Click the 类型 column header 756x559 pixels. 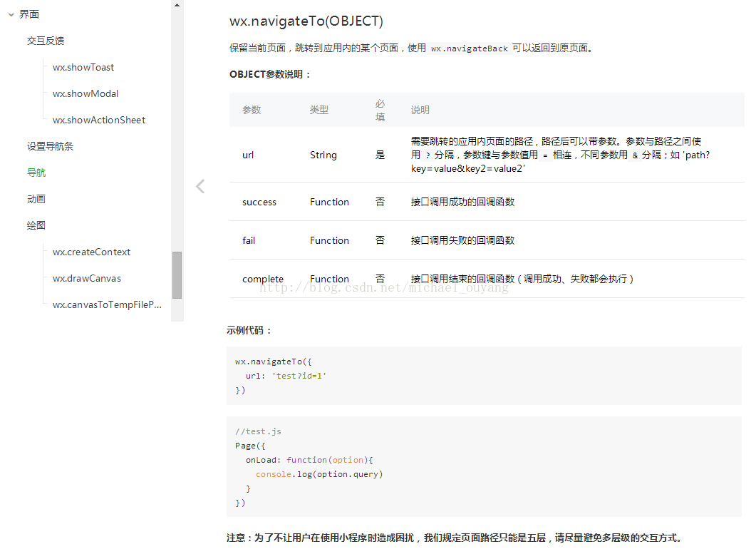tap(319, 110)
